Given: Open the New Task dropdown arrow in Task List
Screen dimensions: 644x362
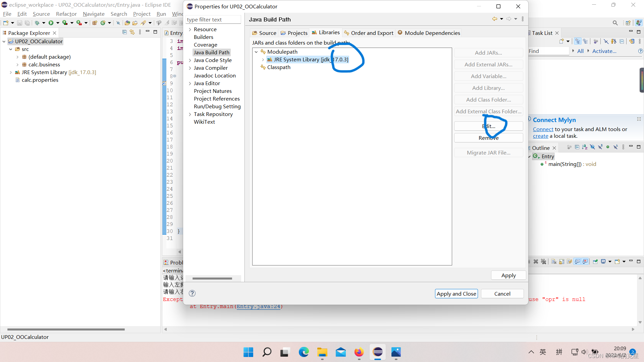Looking at the screenshot, I should [x=568, y=41].
